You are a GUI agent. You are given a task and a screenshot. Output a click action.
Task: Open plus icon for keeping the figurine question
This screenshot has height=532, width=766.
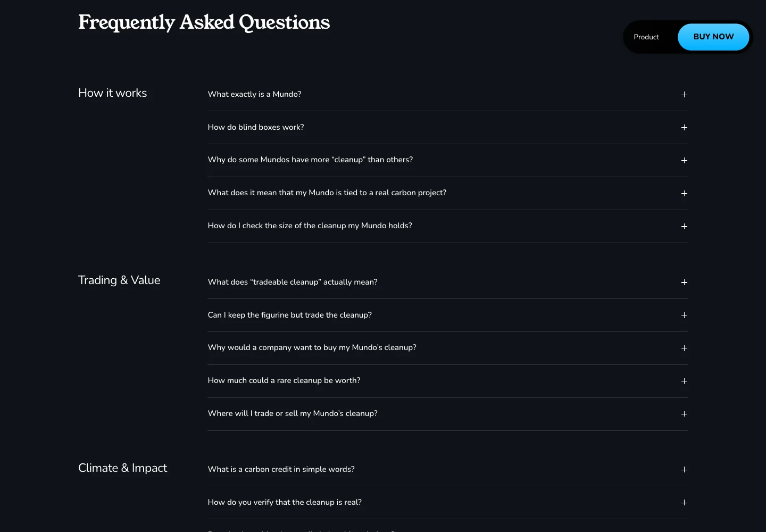[x=684, y=315]
